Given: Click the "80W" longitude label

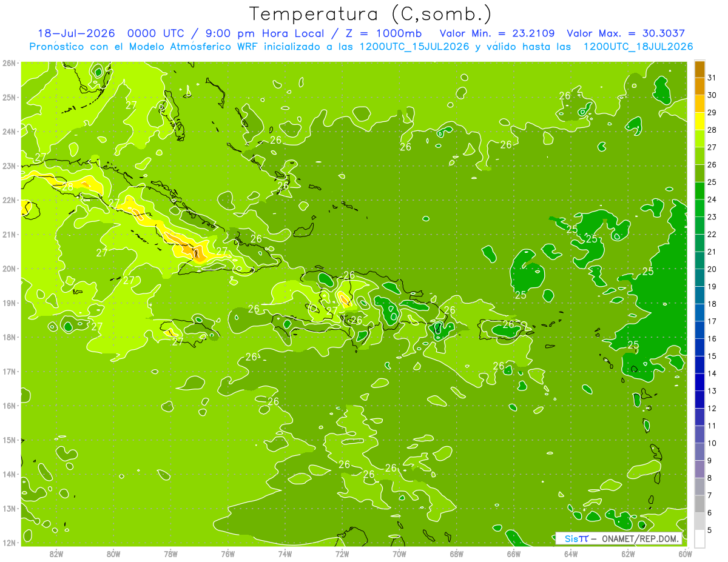Looking at the screenshot, I should (113, 554).
